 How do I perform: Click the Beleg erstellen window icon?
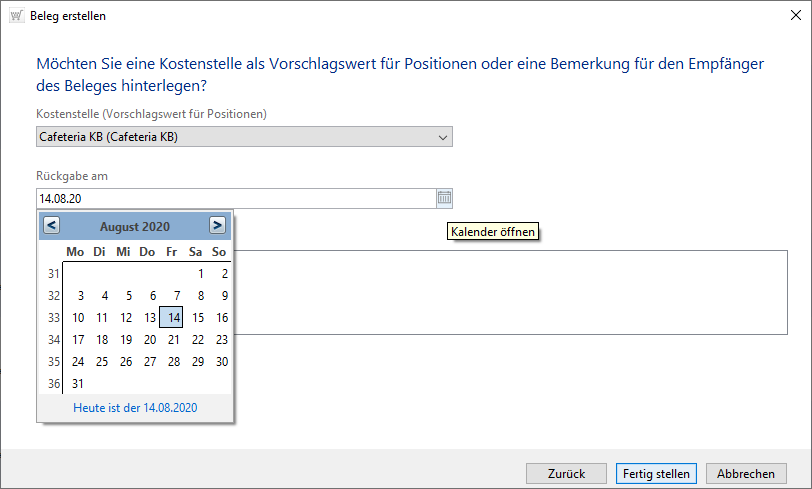[16, 16]
